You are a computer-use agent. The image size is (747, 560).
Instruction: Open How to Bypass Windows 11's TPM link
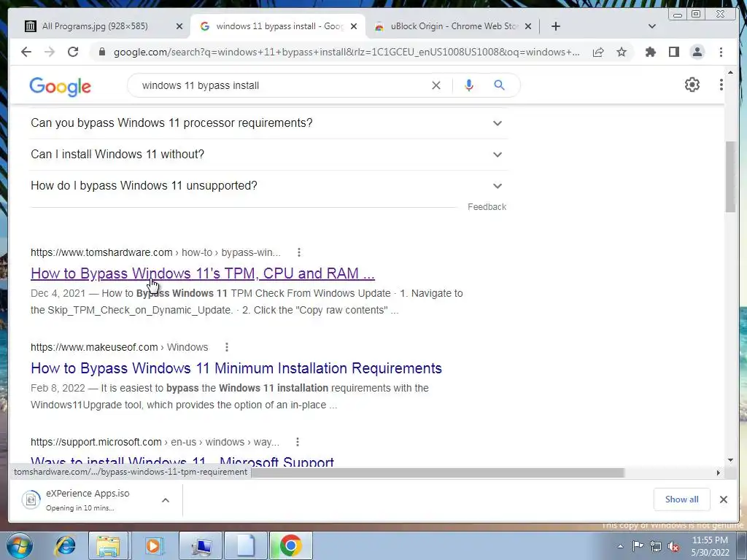[x=203, y=273]
